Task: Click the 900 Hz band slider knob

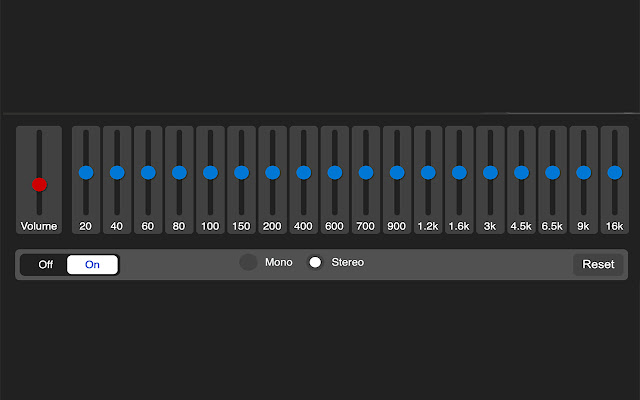Action: pos(397,173)
